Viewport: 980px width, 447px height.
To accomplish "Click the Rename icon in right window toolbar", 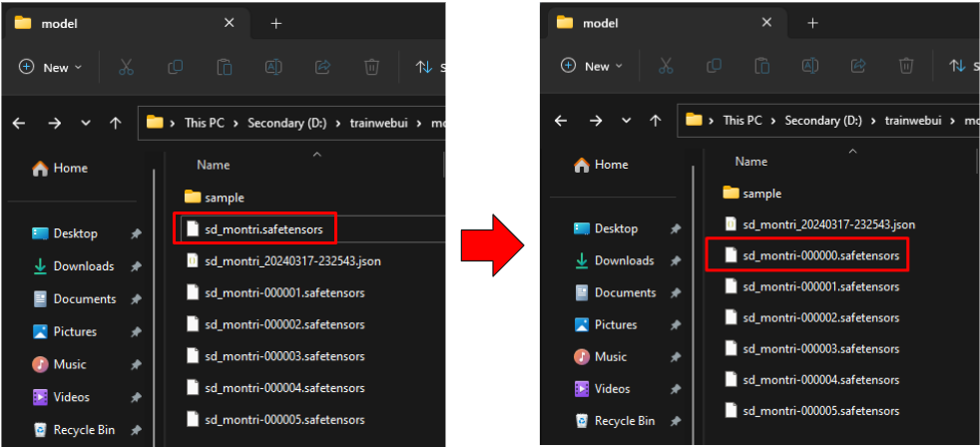I will point(810,66).
